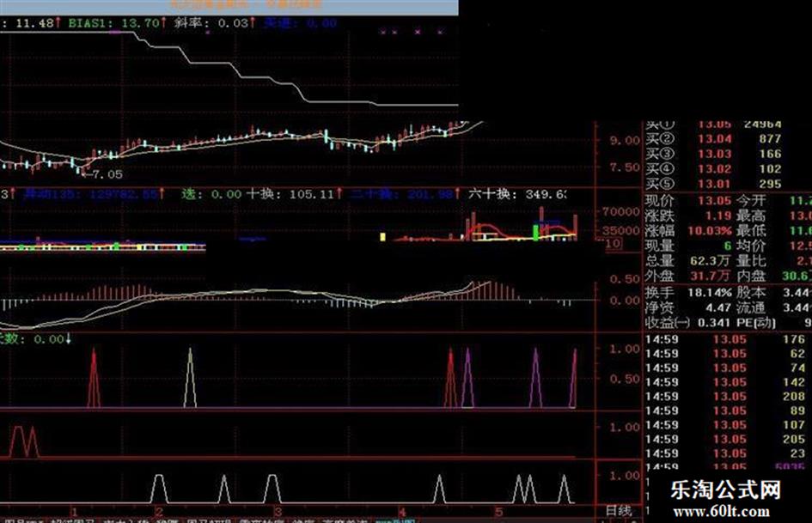Select the 买④ bid row at 13.02
Image resolution: width=812 pixels, height=523 pixels.
(x=713, y=169)
